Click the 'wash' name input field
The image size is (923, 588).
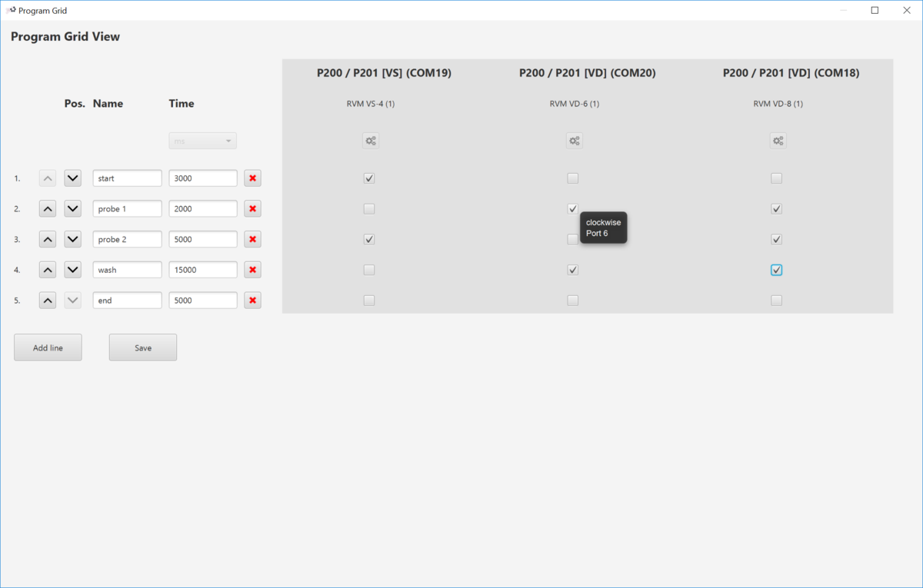(127, 270)
